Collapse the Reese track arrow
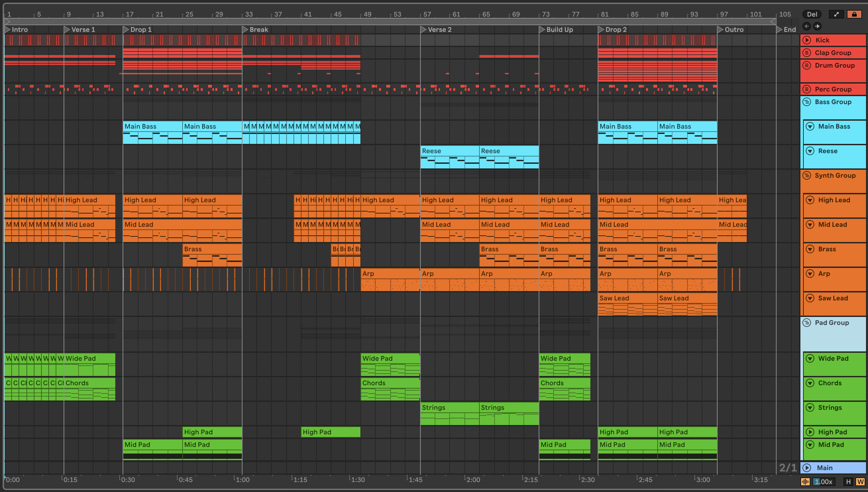This screenshot has height=492, width=868. click(x=810, y=151)
